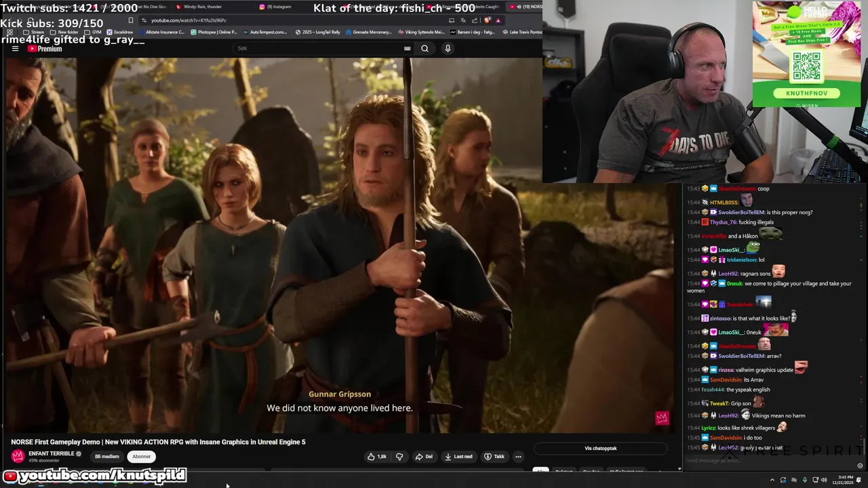868x488 pixels.
Task: Open the New folder bookmark
Action: coord(64,32)
